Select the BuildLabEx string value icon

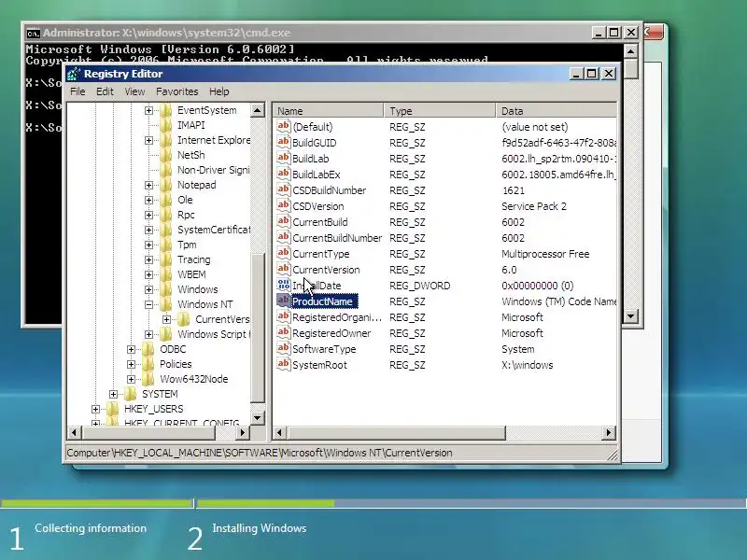coord(284,174)
